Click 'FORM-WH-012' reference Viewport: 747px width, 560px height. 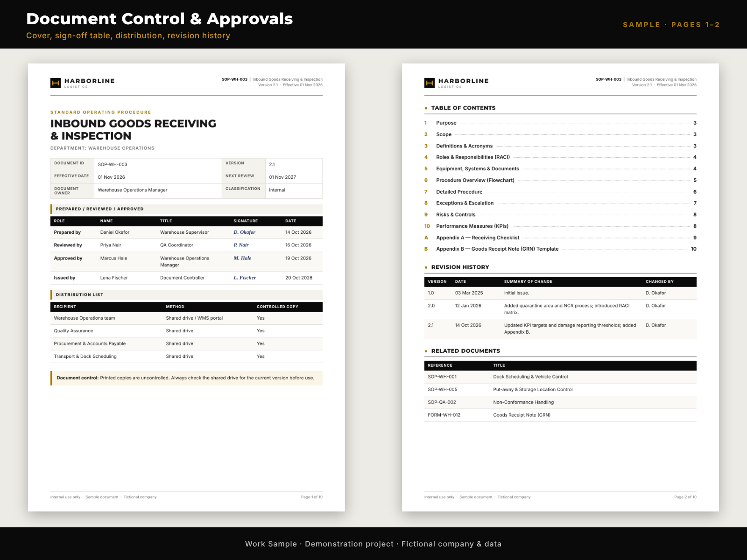[444, 415]
